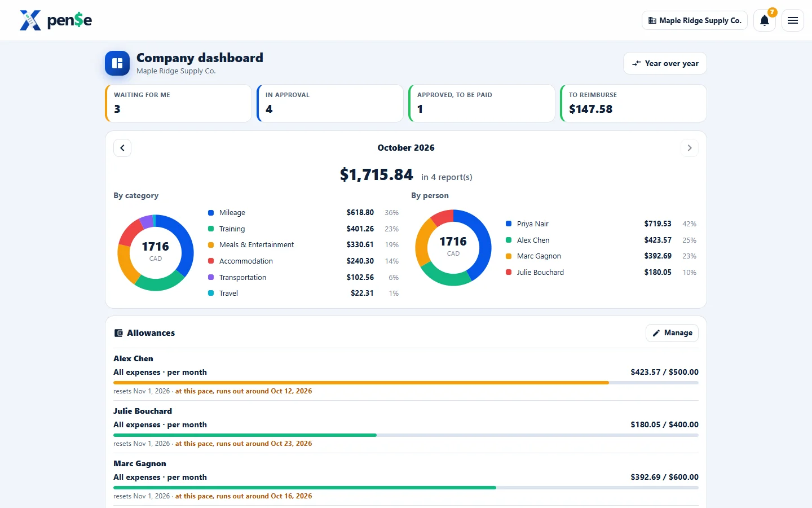This screenshot has width=812, height=508.
Task: Click the Allowances wallet icon
Action: [118, 333]
